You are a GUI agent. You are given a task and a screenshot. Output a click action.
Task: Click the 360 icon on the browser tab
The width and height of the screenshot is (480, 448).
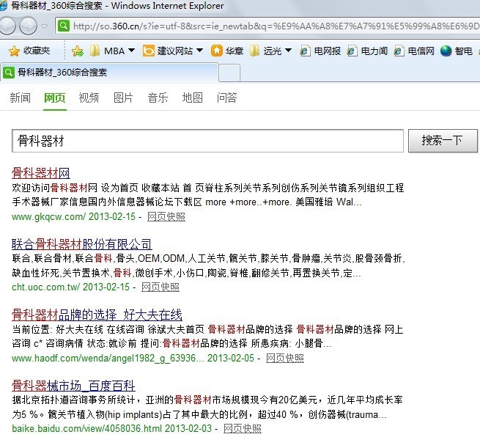click(x=9, y=73)
